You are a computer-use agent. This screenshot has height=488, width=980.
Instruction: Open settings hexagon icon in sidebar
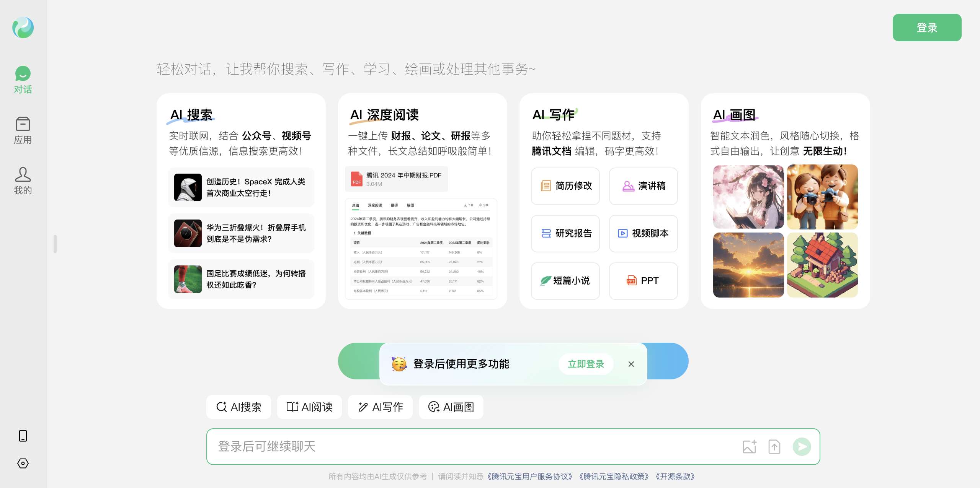click(23, 463)
